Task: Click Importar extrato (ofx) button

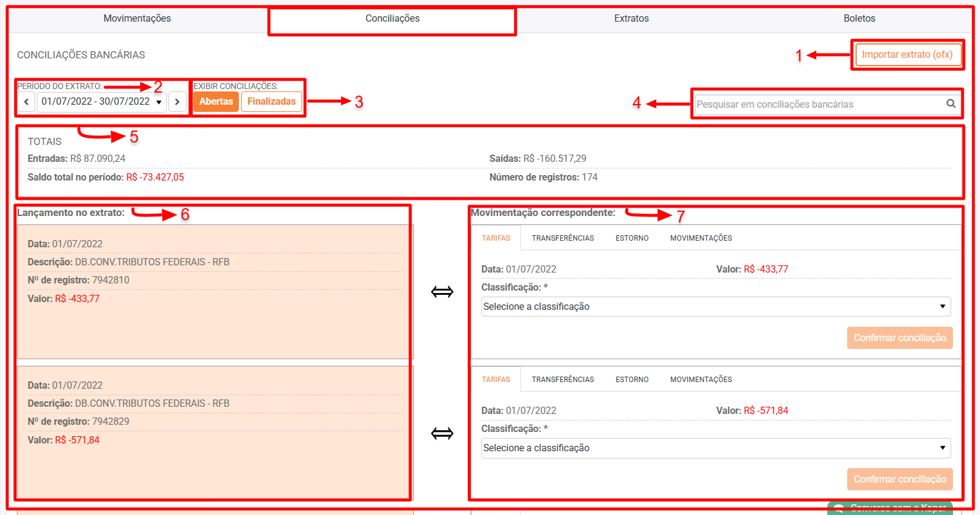Action: coord(907,55)
